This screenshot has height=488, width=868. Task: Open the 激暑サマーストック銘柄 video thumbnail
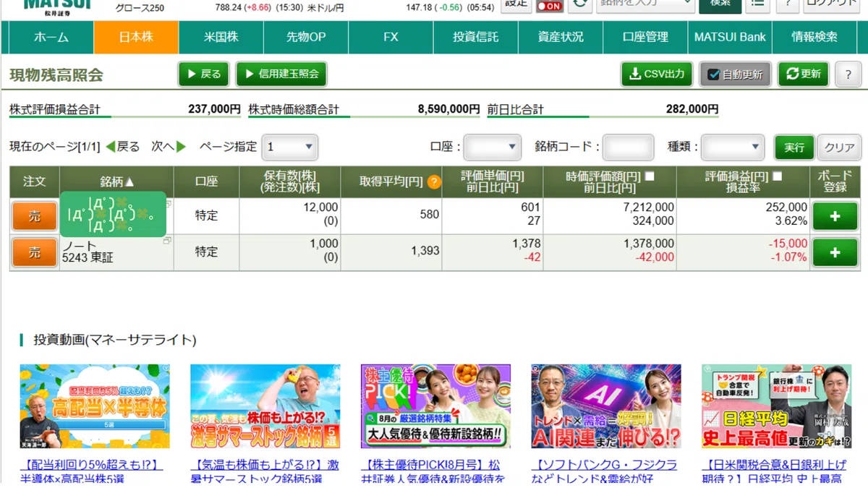click(265, 406)
